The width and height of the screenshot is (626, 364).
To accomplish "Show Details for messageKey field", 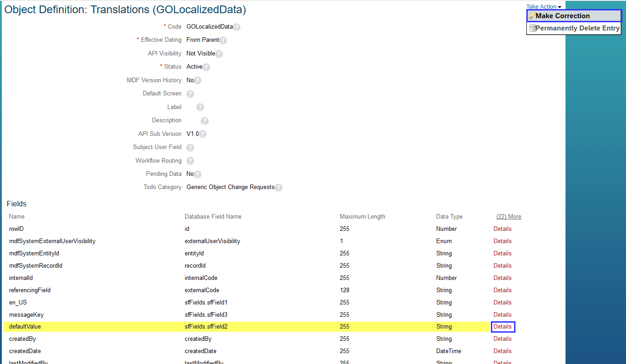I will 503,315.
